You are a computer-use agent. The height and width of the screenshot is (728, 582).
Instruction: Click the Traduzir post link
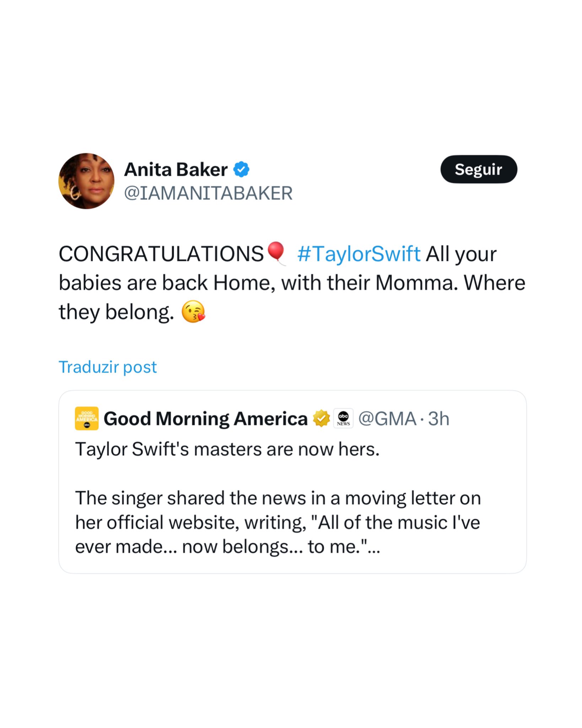[x=108, y=367]
